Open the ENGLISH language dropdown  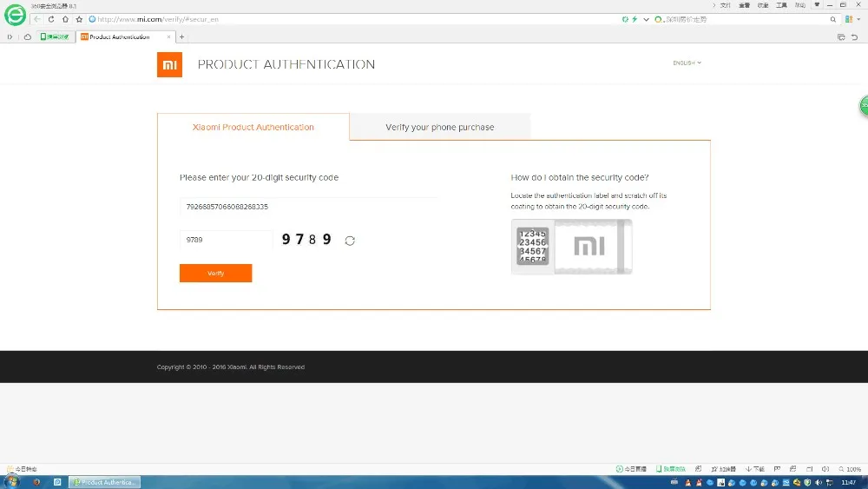(687, 63)
